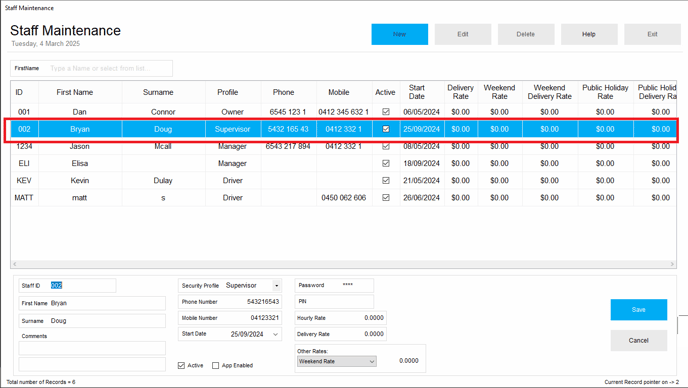This screenshot has width=688, height=388.
Task: Open the Start Date picker dropdown
Action: pos(276,334)
